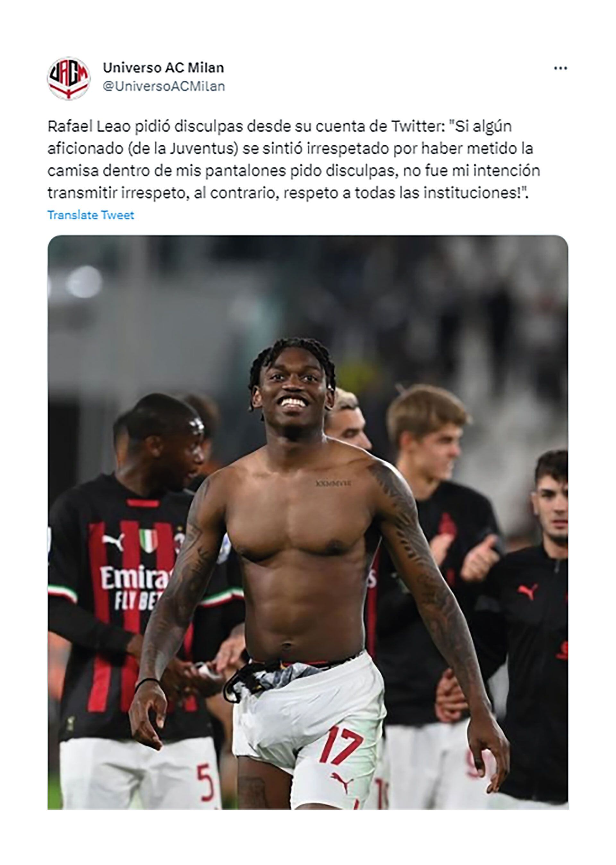Image resolution: width=616 pixels, height=865 pixels.
Task: Click the white Puma logo on striped jersey
Action: click(113, 542)
